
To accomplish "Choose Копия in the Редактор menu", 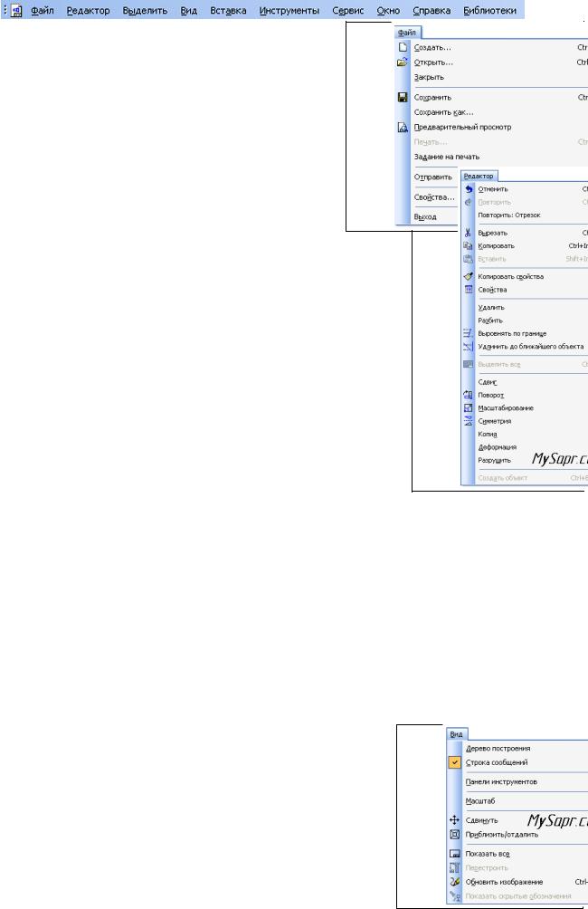I will [488, 435].
